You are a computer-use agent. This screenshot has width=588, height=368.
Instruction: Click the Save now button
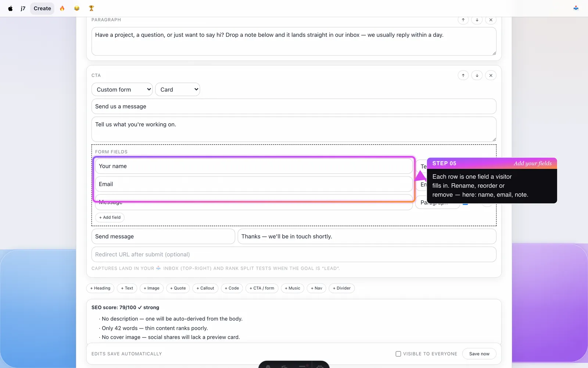[x=479, y=354]
